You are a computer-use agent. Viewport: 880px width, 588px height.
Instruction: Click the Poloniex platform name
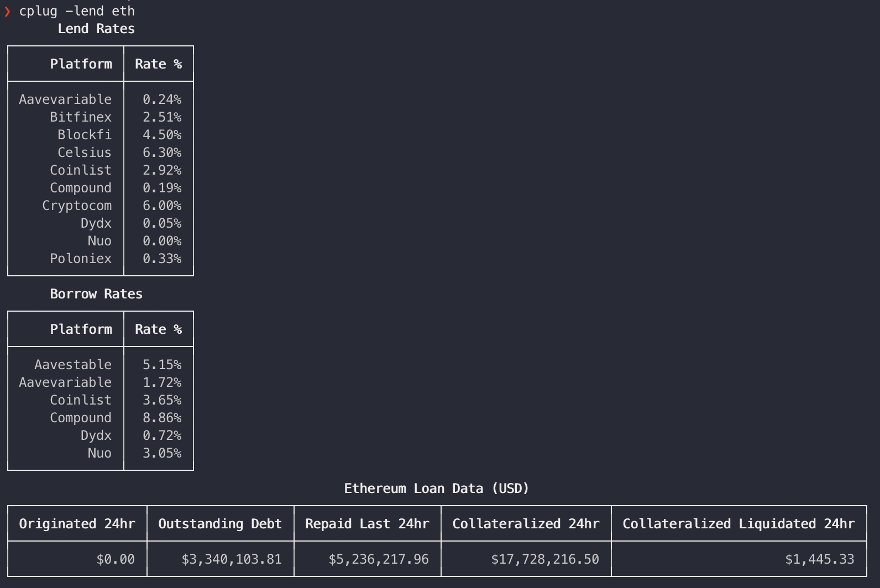(x=81, y=259)
